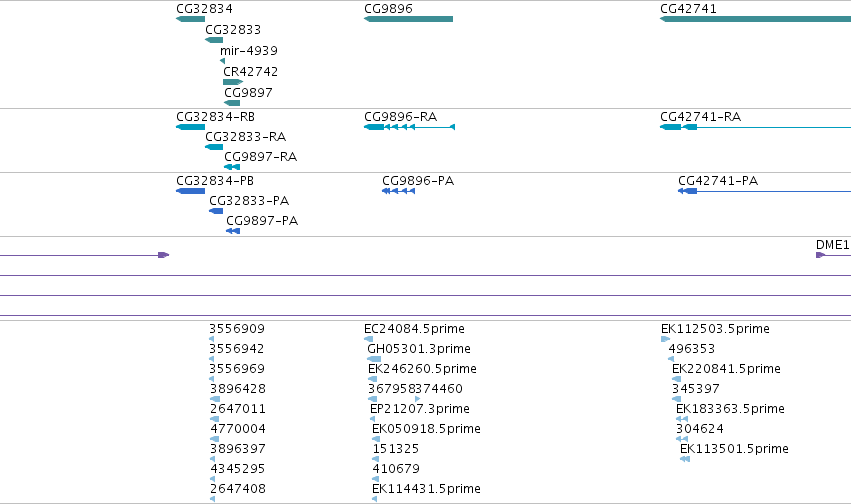Viewport: 851px width, 504px height.
Task: Select the CG32833 gene glyph
Action: 214,40
